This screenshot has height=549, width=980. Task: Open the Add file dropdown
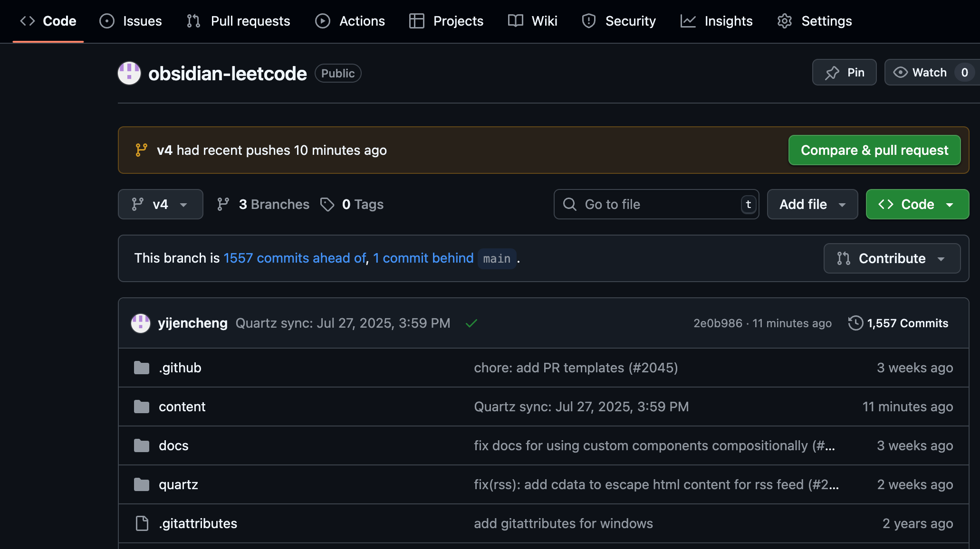[812, 204]
